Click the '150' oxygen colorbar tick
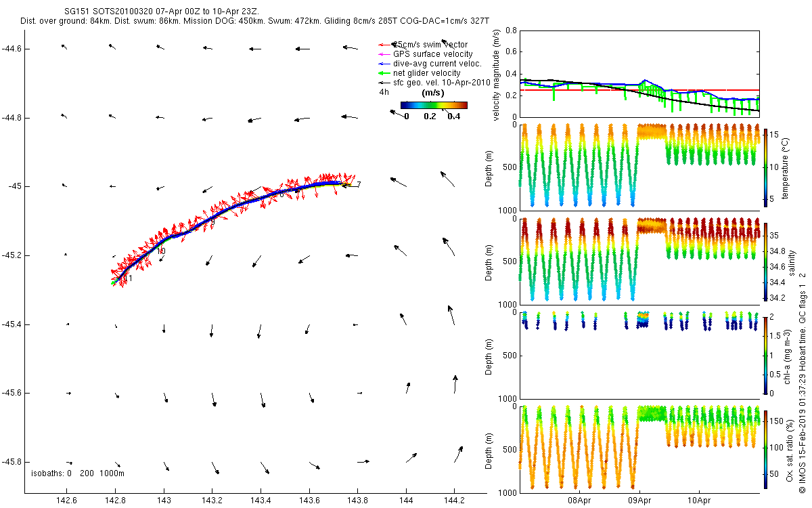This screenshot has height=508, width=812. [x=777, y=421]
